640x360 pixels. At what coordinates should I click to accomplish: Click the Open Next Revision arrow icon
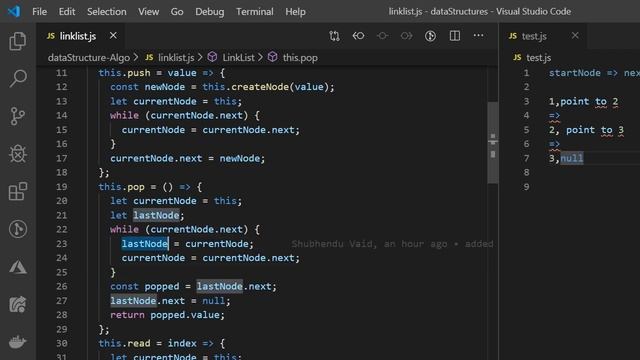pyautogui.click(x=407, y=36)
